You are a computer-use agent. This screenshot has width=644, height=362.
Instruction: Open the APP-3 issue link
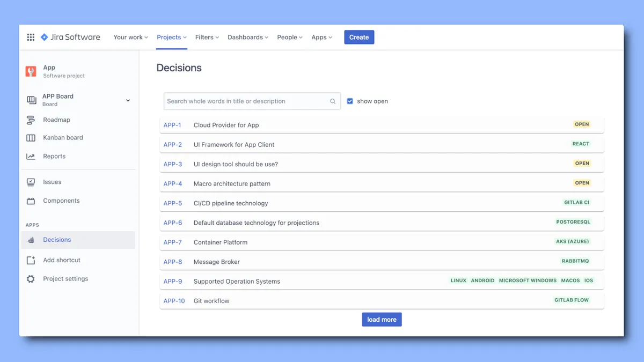[173, 165]
